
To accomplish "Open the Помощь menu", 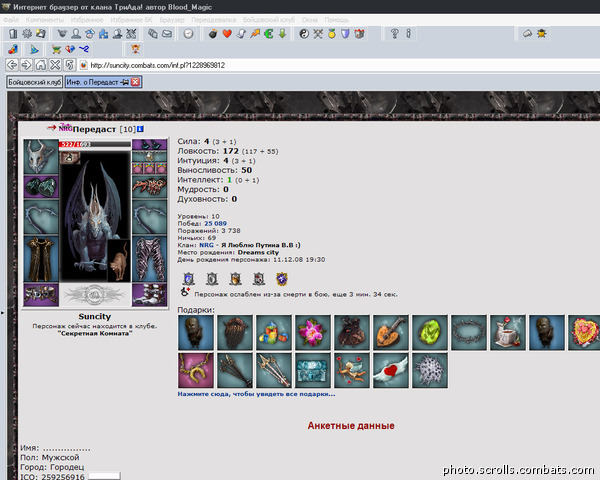I will [x=337, y=20].
